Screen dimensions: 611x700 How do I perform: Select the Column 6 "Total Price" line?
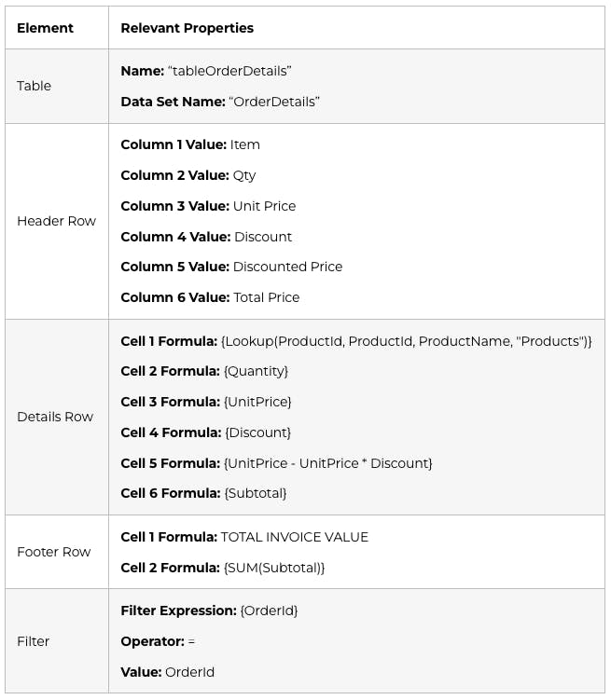coord(210,297)
